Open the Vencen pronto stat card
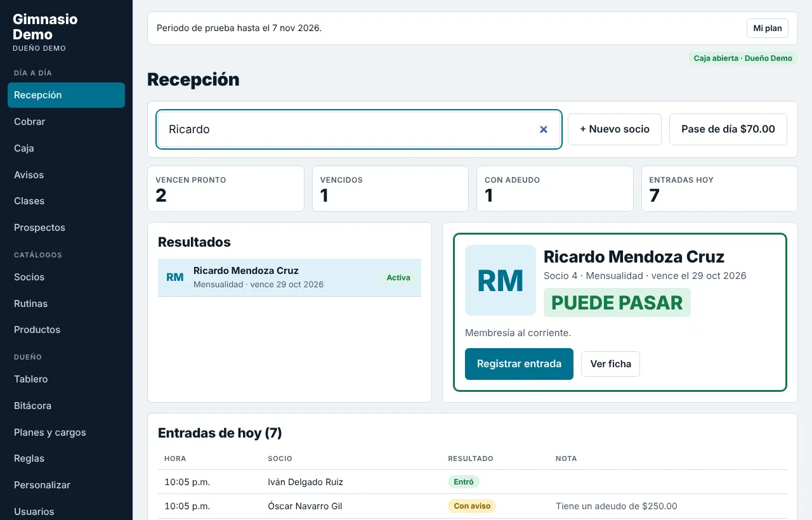The width and height of the screenshot is (812, 520). click(226, 189)
